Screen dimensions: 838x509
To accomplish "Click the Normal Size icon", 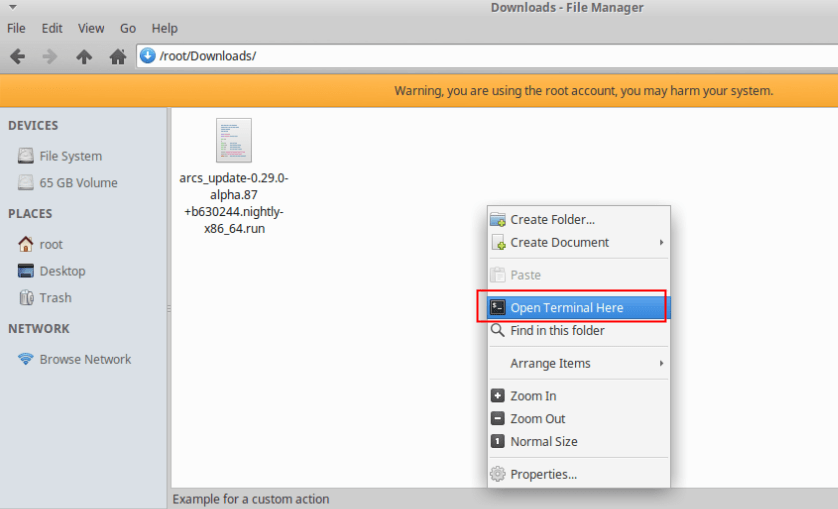I will pos(498,441).
